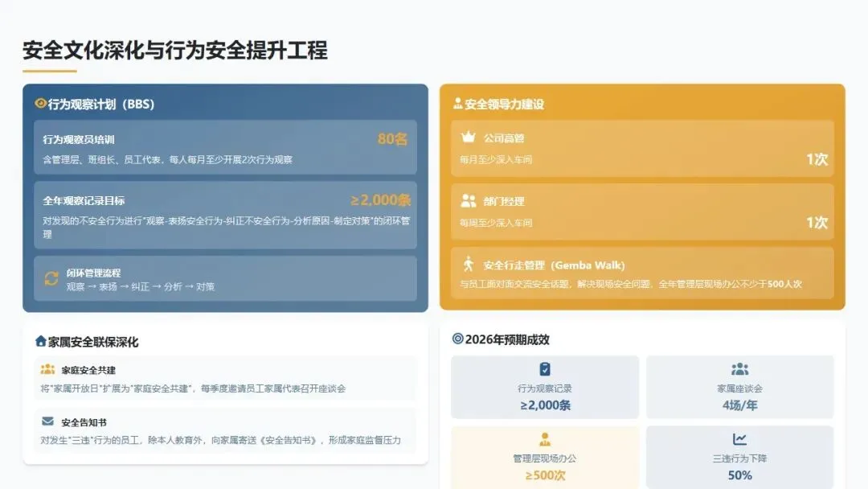
Task: Click the person icon above 管理层现场办公
Action: 545,439
